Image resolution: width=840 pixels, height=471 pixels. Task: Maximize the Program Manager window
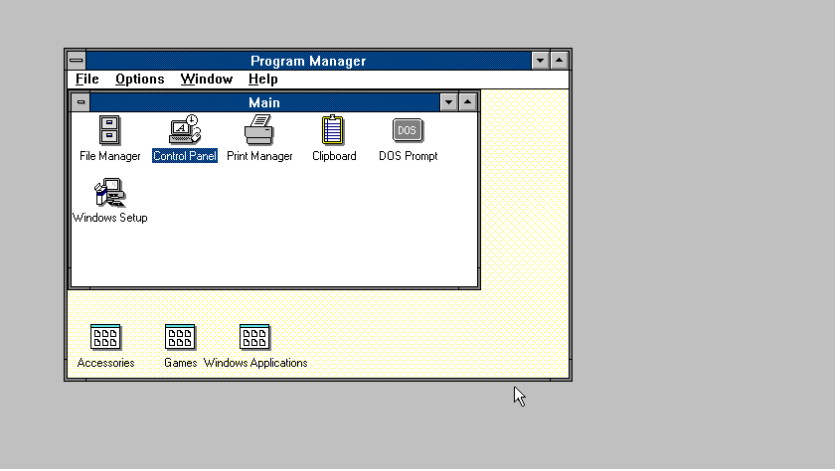[559, 61]
